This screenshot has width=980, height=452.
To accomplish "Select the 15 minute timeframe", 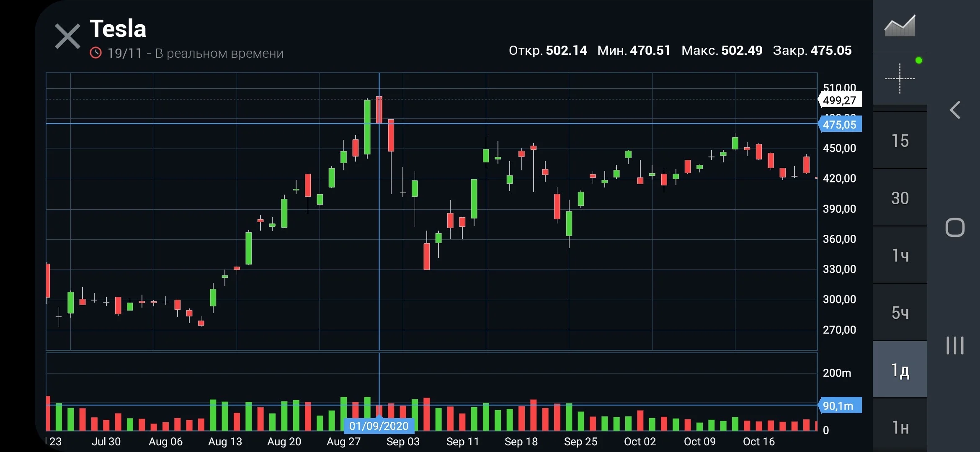I will (x=900, y=141).
